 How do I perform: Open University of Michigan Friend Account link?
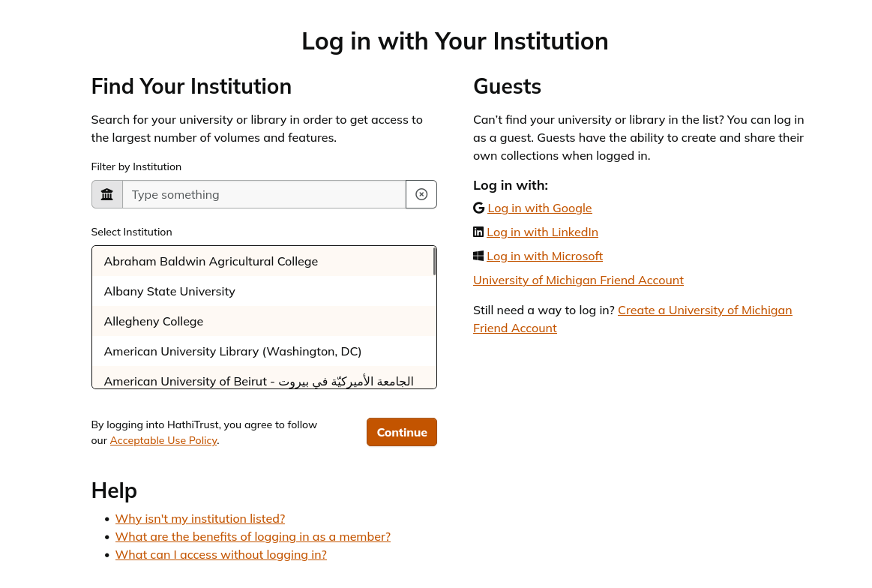click(578, 280)
